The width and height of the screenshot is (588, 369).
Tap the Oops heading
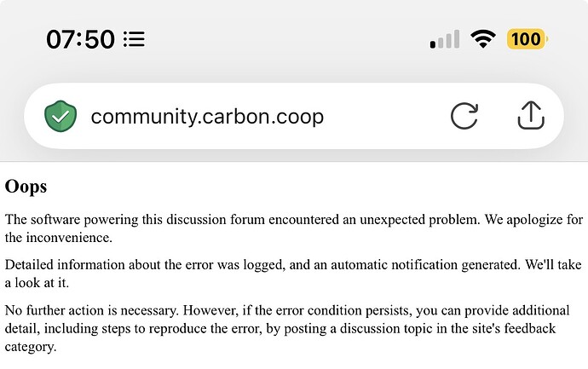click(26, 187)
